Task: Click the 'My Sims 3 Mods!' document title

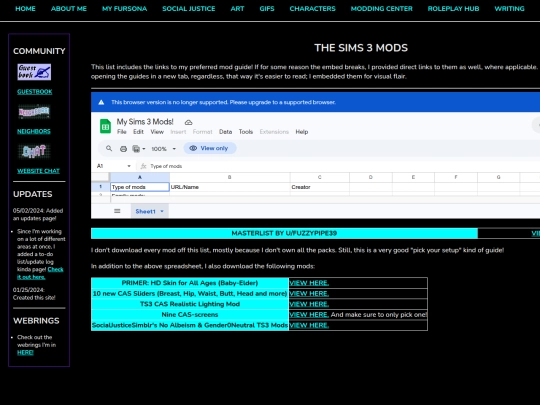Action: point(145,122)
